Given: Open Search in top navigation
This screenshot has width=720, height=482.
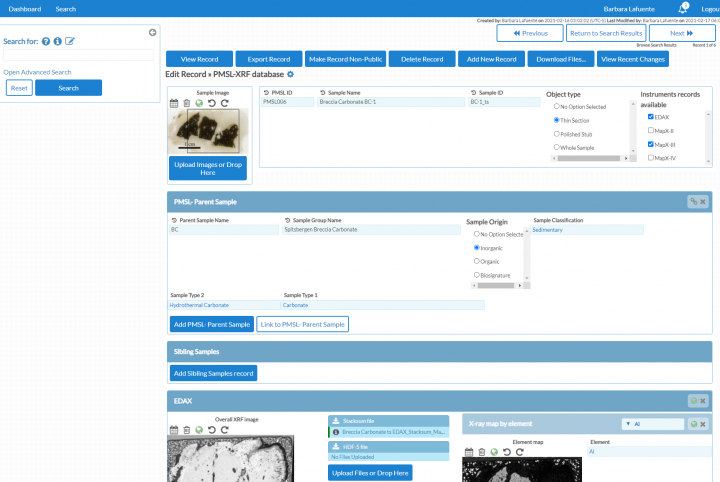Looking at the screenshot, I should [66, 9].
